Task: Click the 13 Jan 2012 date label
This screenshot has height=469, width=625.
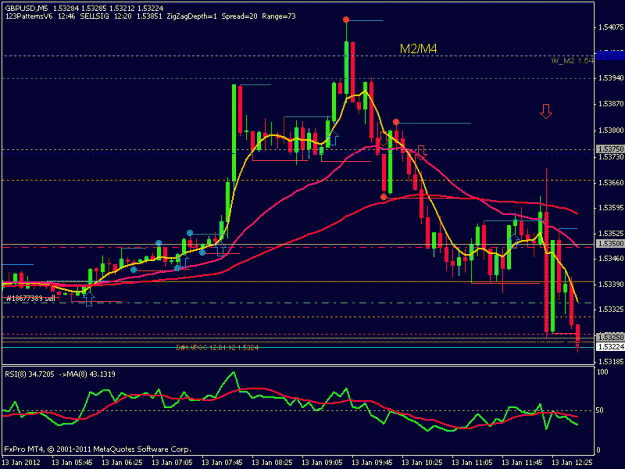Action: coord(21,462)
